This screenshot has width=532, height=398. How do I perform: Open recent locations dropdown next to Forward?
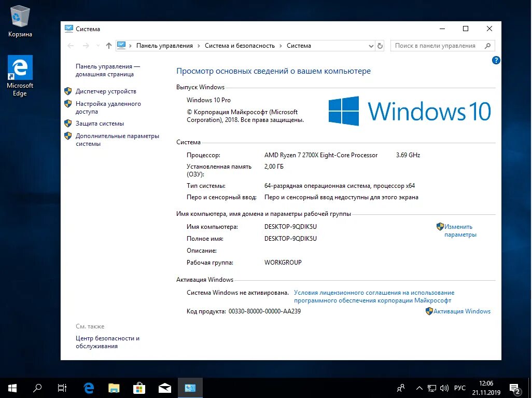97,46
